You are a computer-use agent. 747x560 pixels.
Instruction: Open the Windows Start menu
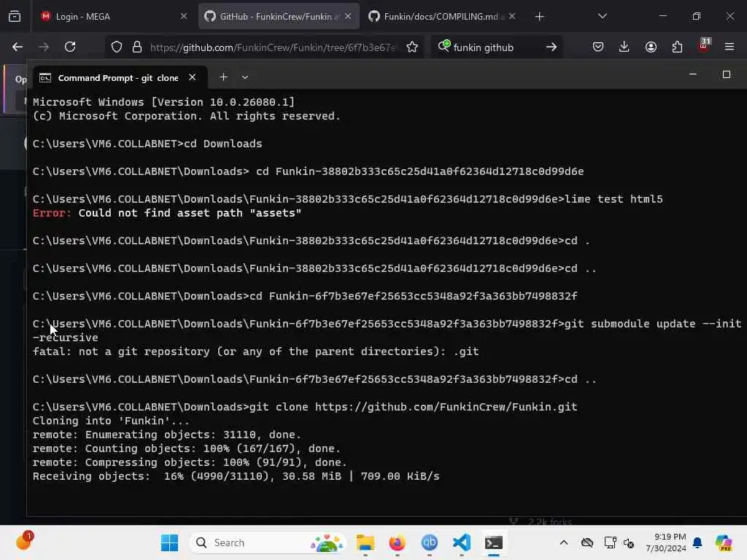coord(169,542)
